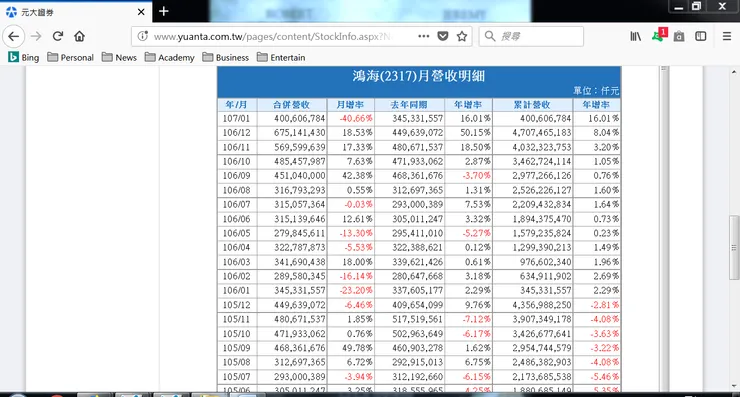Click the forward navigation arrow
The height and width of the screenshot is (397, 740).
tap(36, 36)
